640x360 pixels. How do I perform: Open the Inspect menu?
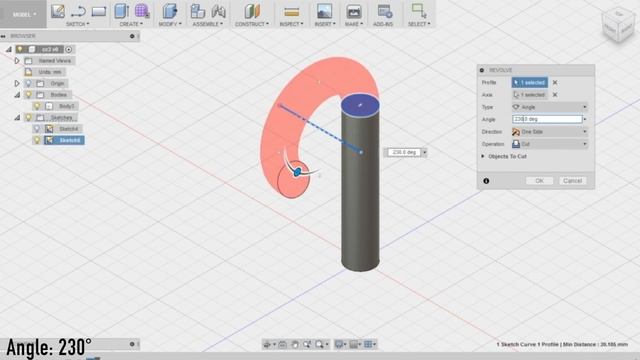pos(291,24)
